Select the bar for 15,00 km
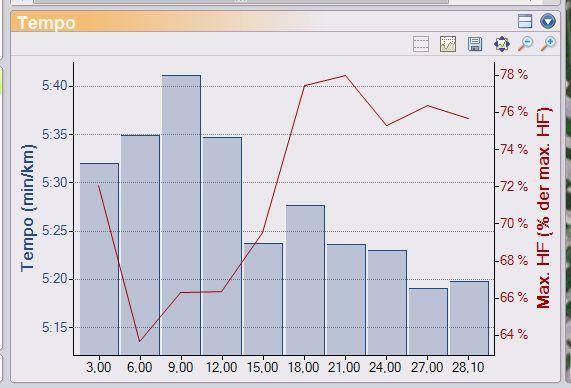Screen dimensions: 571x388 tap(263, 299)
